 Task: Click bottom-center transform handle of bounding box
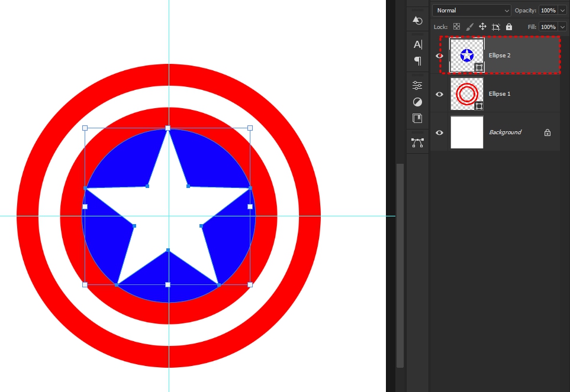(168, 285)
